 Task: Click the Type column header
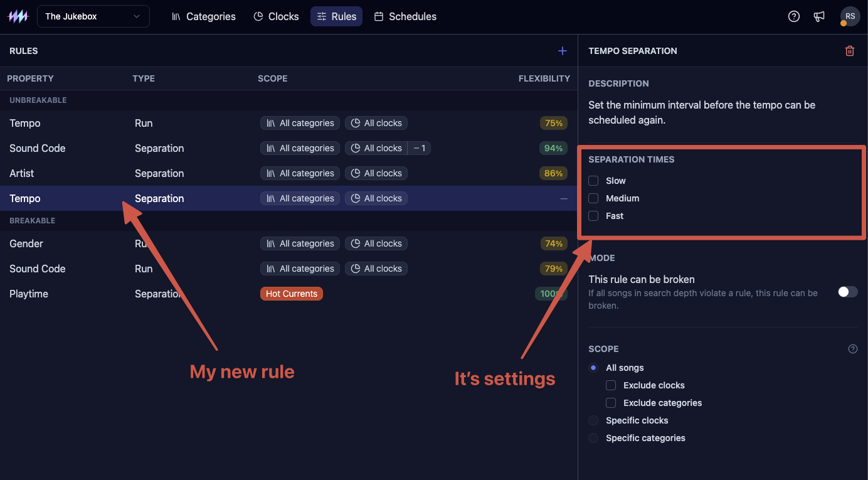(x=144, y=78)
